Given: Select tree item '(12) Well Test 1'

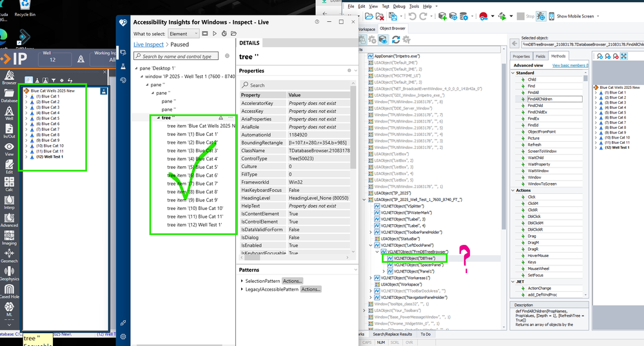Looking at the screenshot, I should 194,225.
